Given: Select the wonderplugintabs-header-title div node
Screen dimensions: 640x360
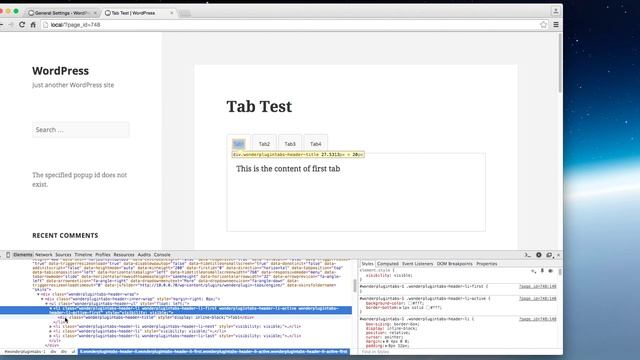Looking at the screenshot, I should [x=156, y=318].
